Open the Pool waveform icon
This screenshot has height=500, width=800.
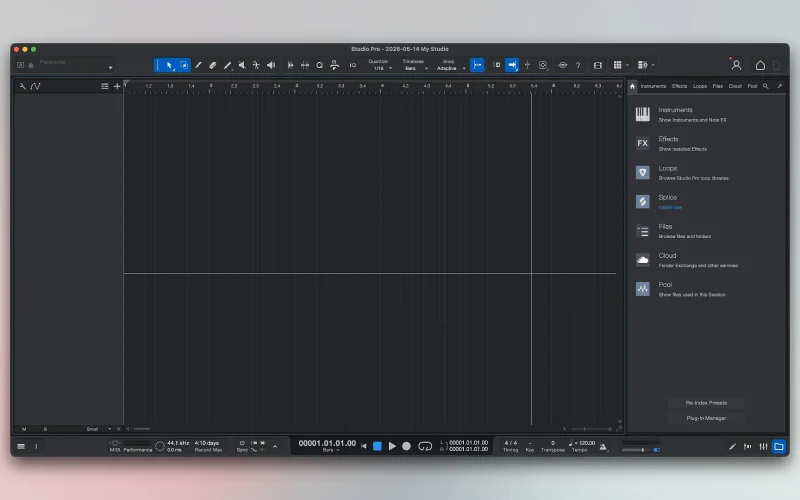[x=642, y=289]
